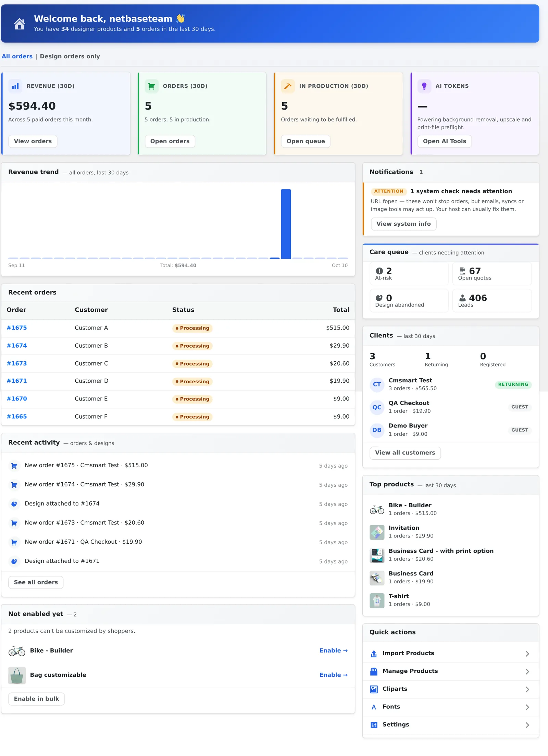Open Bike - Builder thumbnail in Top products
The width and height of the screenshot is (548, 756).
click(x=377, y=509)
